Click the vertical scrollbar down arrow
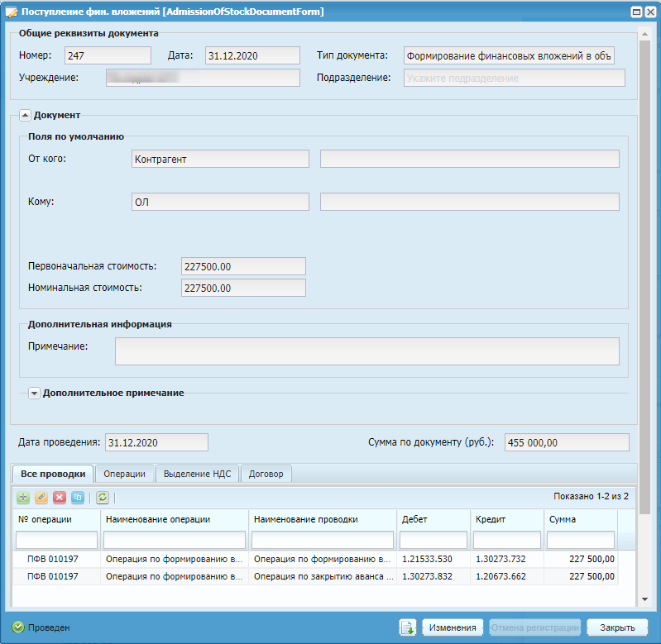This screenshot has width=661, height=644. pyautogui.click(x=644, y=599)
